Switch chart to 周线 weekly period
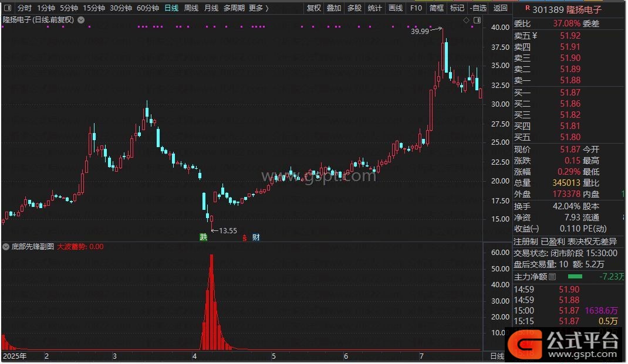Image resolution: width=628 pixels, height=364 pixels. point(191,8)
